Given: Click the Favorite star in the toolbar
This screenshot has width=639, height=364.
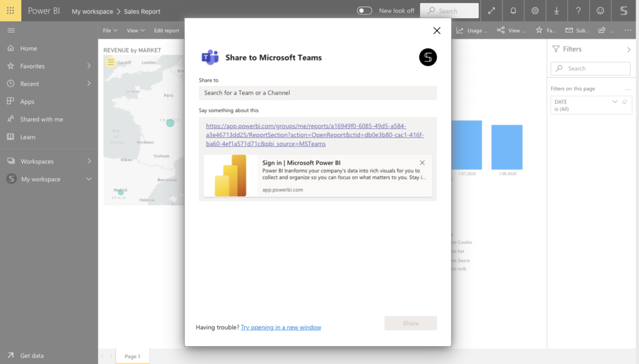Looking at the screenshot, I should [x=545, y=30].
